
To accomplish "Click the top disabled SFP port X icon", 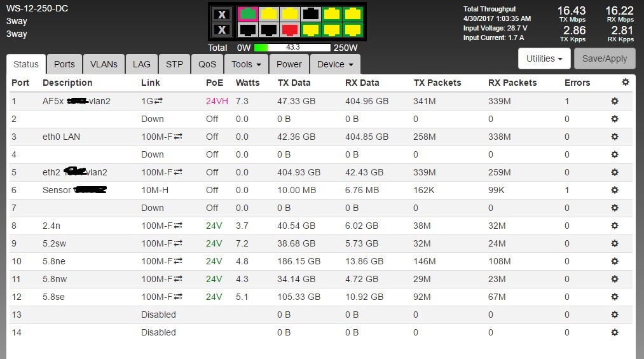I will click(x=221, y=14).
